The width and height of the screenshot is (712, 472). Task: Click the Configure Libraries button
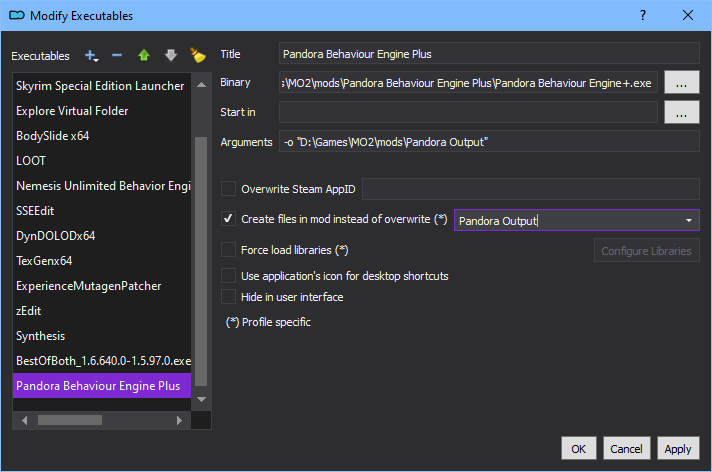(646, 251)
